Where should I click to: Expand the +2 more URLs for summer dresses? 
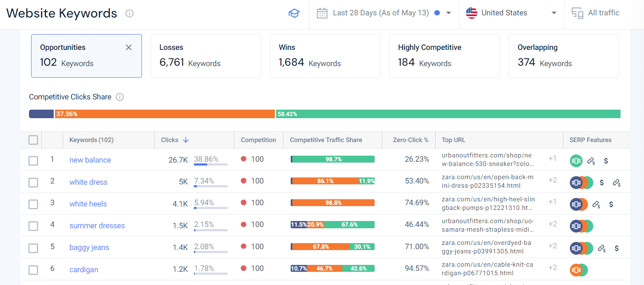pyautogui.click(x=552, y=224)
